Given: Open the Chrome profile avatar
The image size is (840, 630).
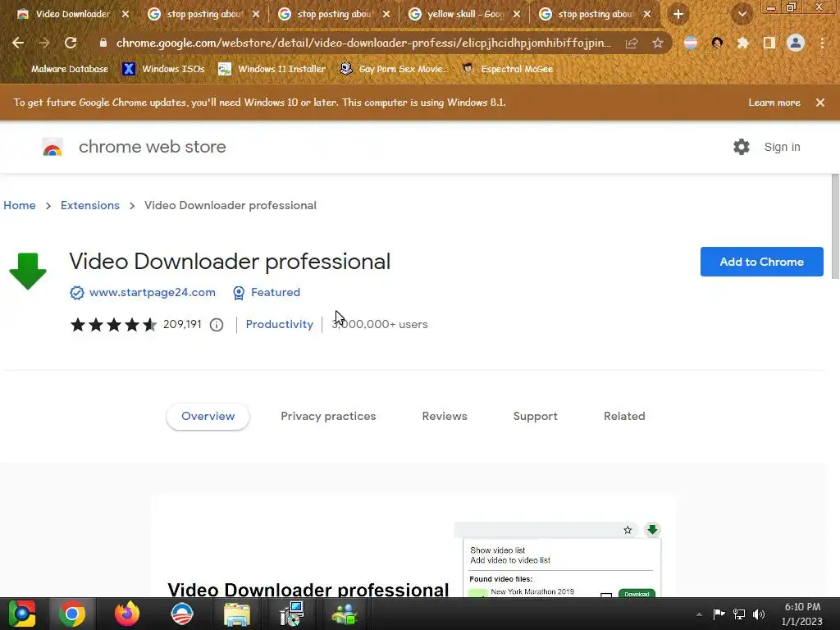Looking at the screenshot, I should [796, 43].
